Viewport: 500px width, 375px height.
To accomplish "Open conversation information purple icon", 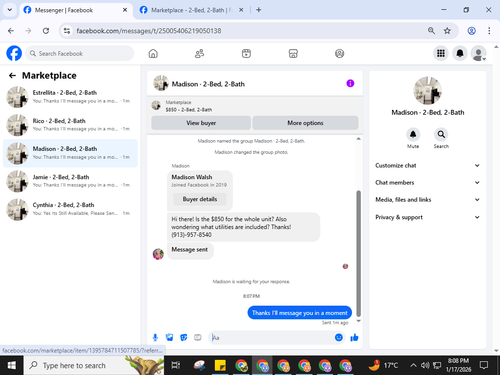I will pyautogui.click(x=350, y=83).
